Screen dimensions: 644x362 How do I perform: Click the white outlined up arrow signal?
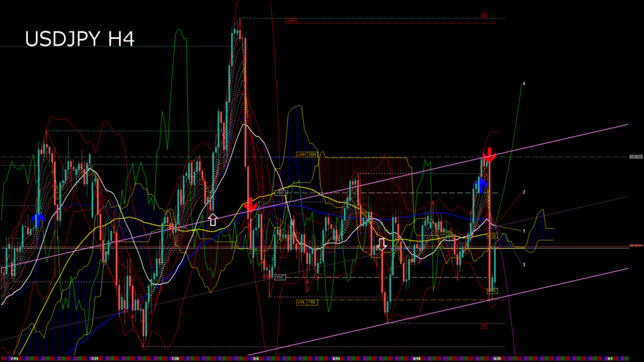(213, 219)
